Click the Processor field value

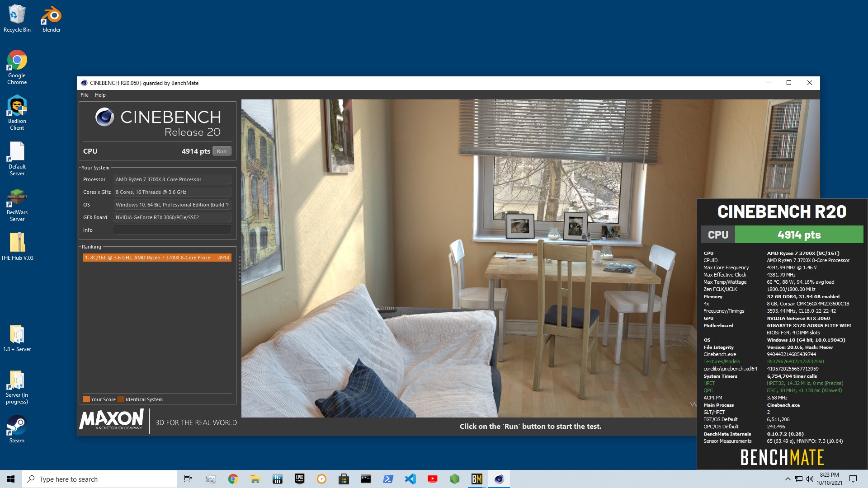click(172, 179)
